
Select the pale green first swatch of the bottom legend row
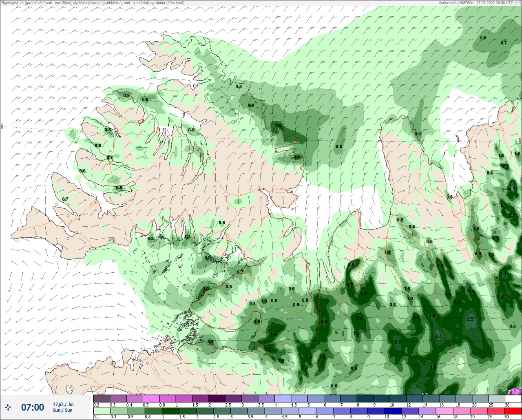pyautogui.click(x=101, y=411)
